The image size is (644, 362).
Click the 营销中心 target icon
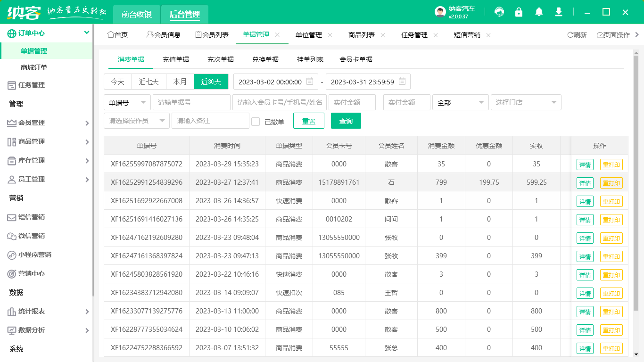(12, 273)
